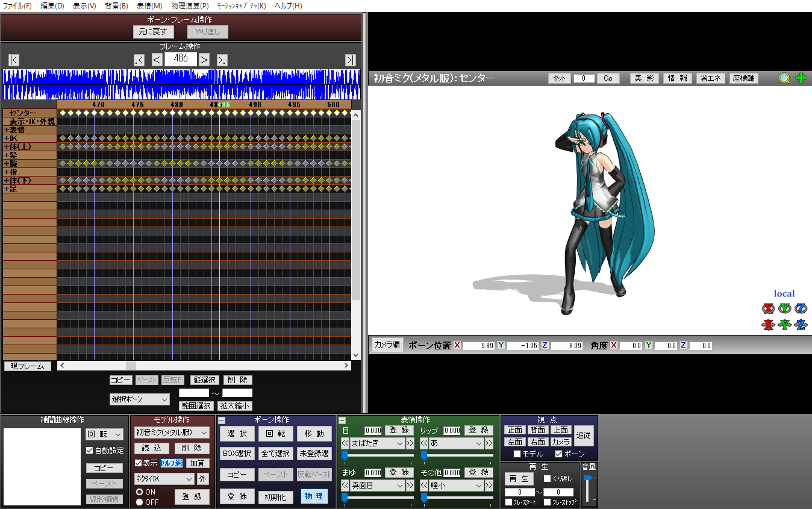Open the まばたき eye morph dropdown

point(378,443)
